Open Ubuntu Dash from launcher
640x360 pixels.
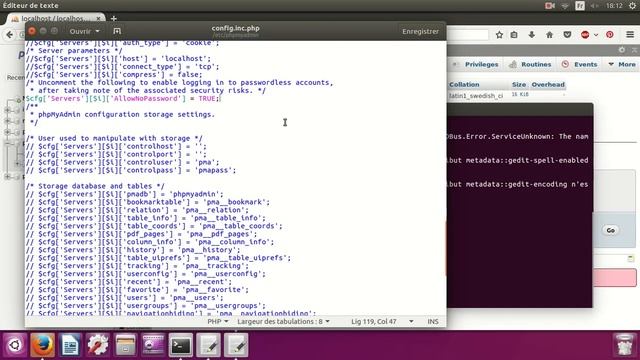pos(15,345)
